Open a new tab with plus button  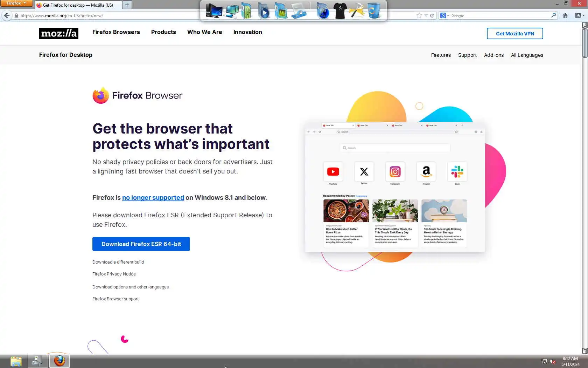(x=127, y=5)
